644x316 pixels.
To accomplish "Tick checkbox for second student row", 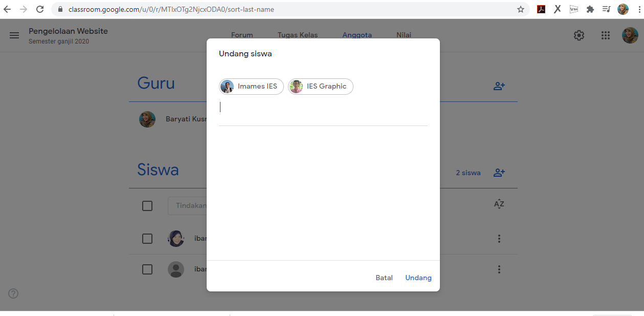I will (x=147, y=269).
